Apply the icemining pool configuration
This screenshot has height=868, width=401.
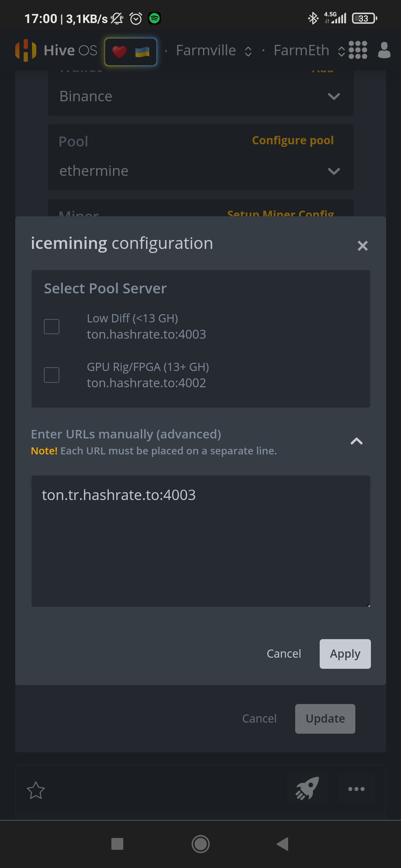[x=345, y=654]
